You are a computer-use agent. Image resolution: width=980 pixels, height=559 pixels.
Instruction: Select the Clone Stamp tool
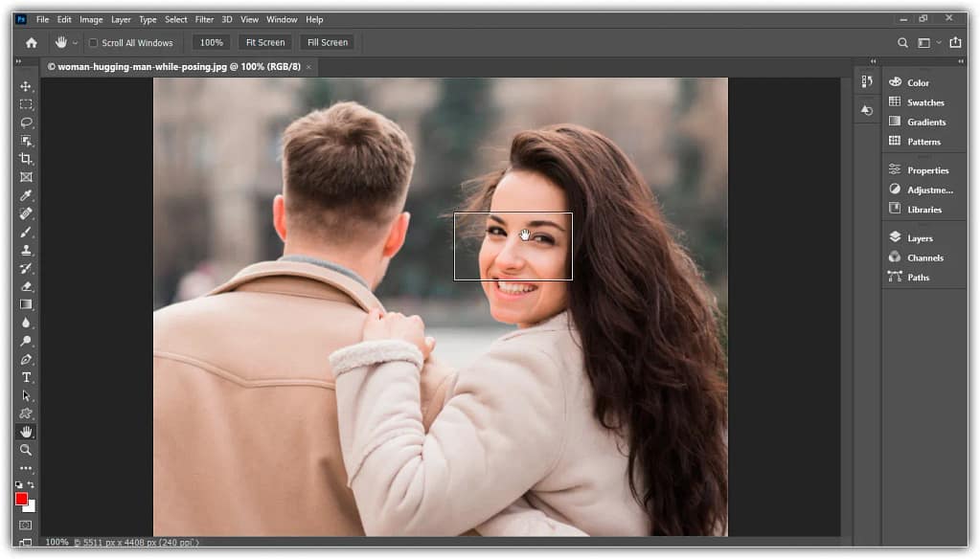click(26, 250)
